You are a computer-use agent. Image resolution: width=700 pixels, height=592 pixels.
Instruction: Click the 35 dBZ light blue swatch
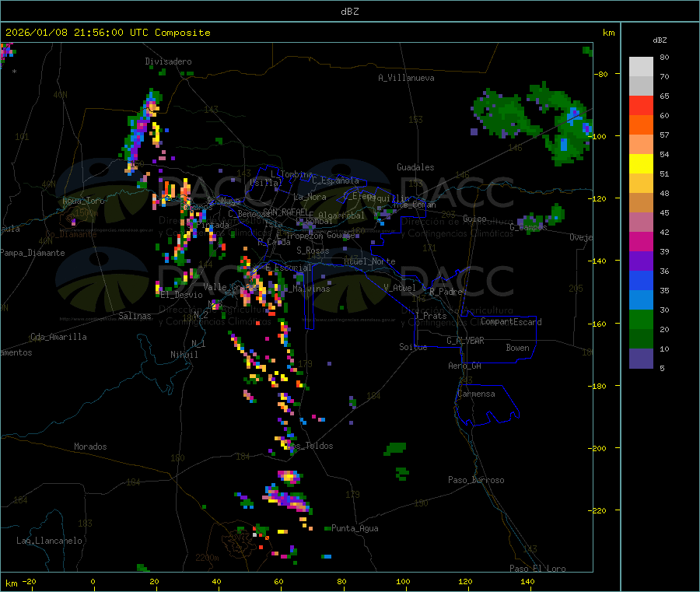[641, 300]
